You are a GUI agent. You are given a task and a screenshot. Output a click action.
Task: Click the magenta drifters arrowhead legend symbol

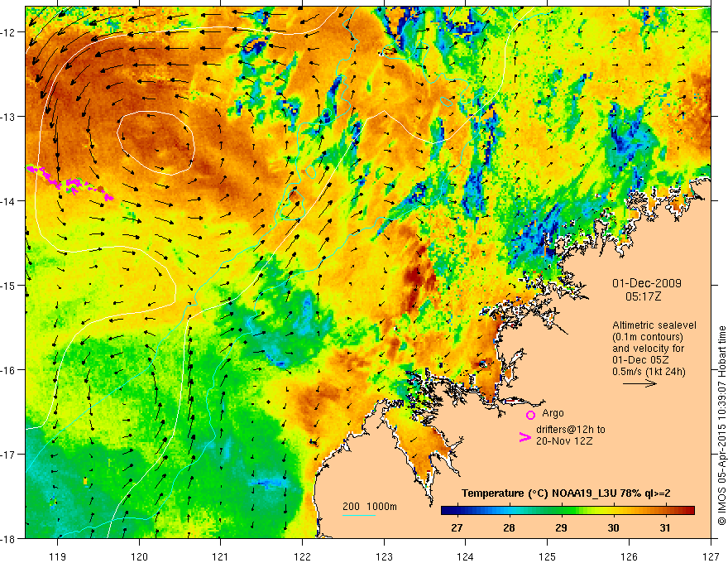point(524,437)
